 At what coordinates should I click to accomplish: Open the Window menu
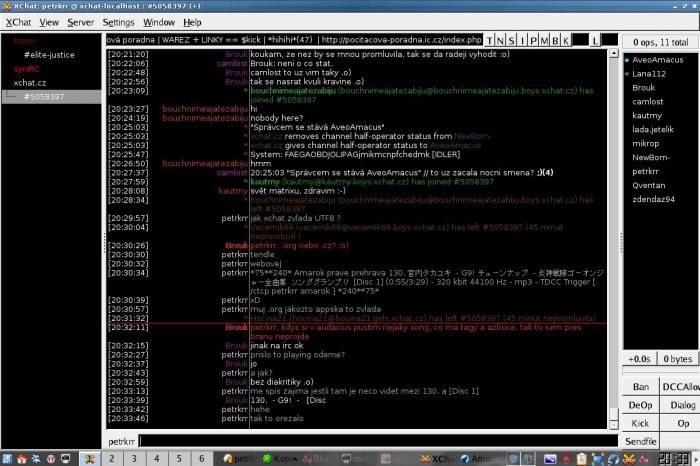coord(159,22)
